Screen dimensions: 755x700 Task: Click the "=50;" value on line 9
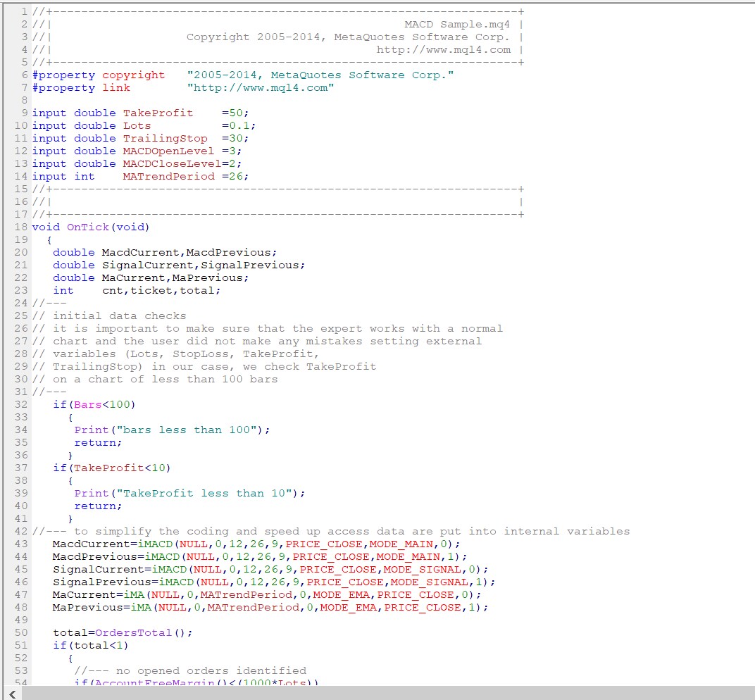click(235, 113)
